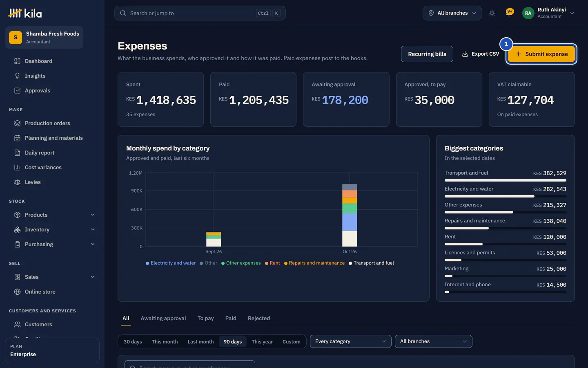Click the Cost variances chart icon
The image size is (588, 368).
17,167
